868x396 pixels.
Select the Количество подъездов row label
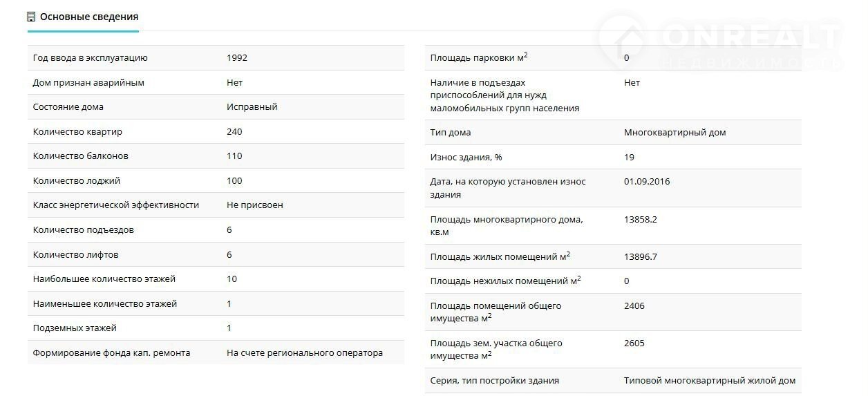click(x=83, y=230)
